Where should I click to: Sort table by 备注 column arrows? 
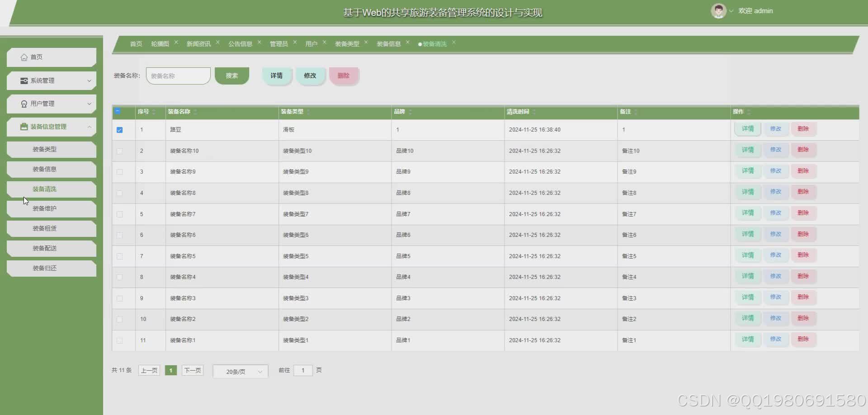(x=636, y=112)
